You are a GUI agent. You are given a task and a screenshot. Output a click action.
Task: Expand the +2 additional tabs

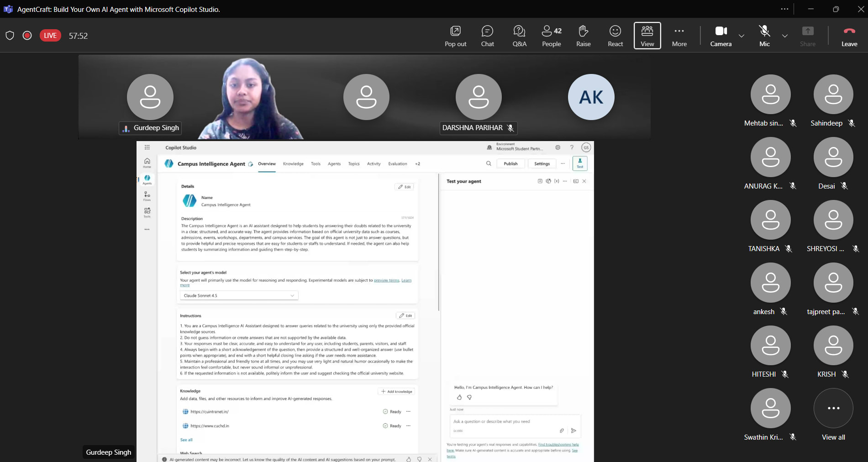pos(417,164)
